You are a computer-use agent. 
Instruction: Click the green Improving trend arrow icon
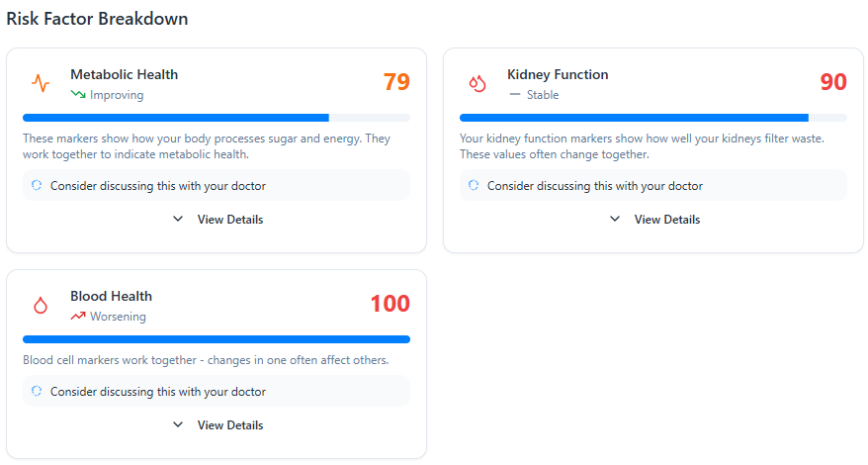pos(78,95)
